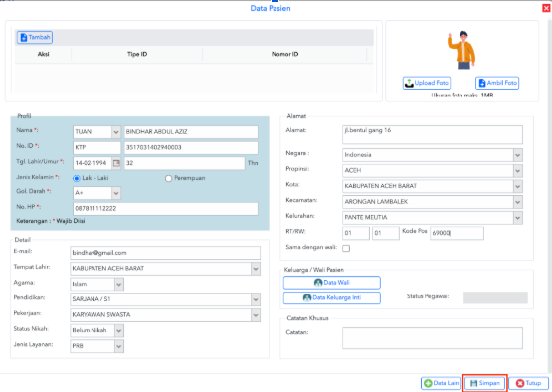Click the Ambil Foto button
The height and width of the screenshot is (392, 552).
click(497, 83)
